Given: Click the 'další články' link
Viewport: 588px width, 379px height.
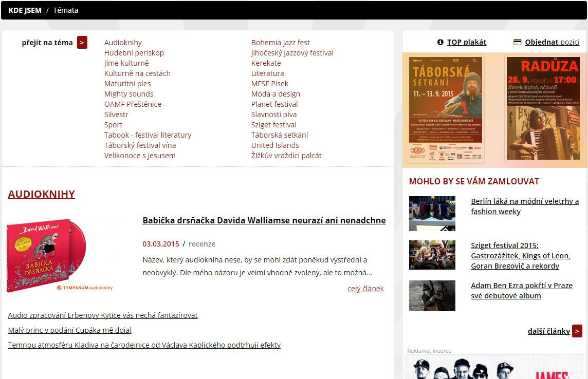Looking at the screenshot, I should (x=548, y=331).
